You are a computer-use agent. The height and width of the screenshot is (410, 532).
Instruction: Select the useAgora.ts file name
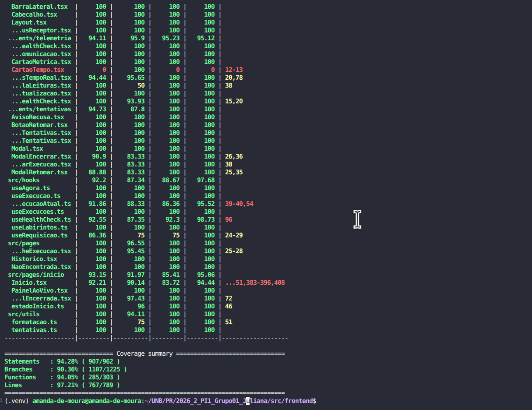[31, 188]
